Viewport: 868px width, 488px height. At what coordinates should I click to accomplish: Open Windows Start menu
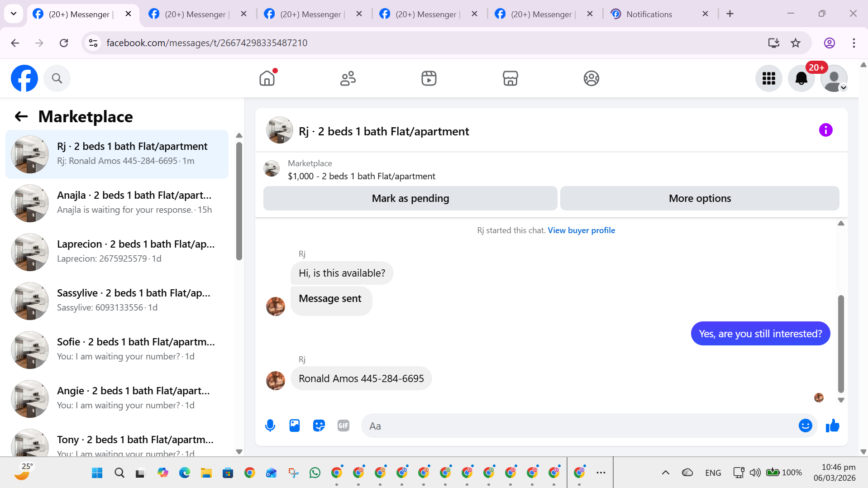point(97,473)
